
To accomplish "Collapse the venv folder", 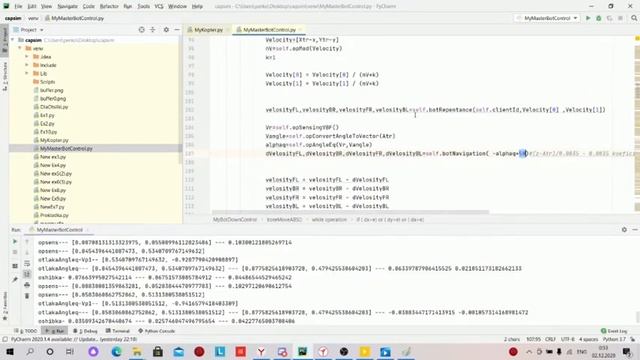I will pyautogui.click(x=20, y=48).
